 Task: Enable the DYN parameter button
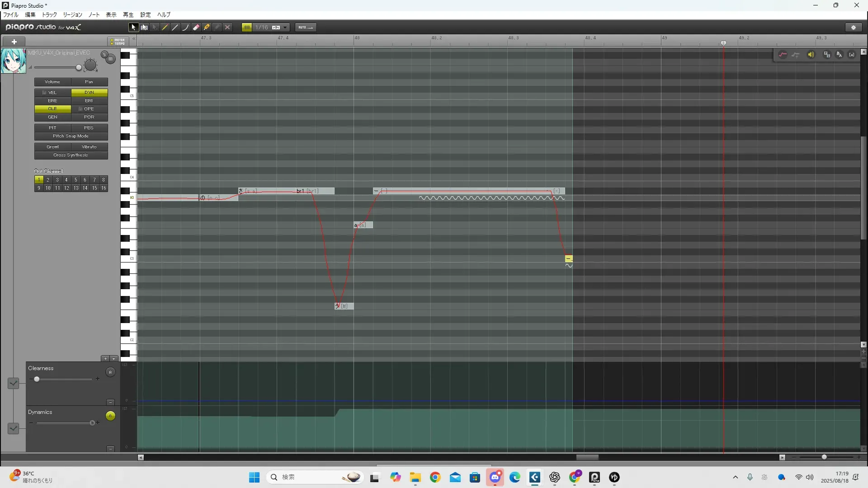[x=89, y=93]
